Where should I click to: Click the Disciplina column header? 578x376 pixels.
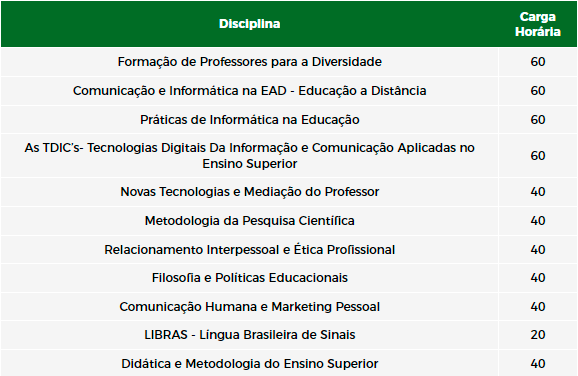click(x=250, y=24)
